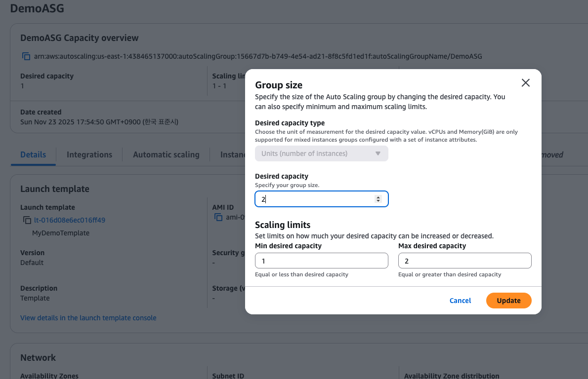Cancel the group size changes
Screen dimensions: 588x379
coord(460,301)
